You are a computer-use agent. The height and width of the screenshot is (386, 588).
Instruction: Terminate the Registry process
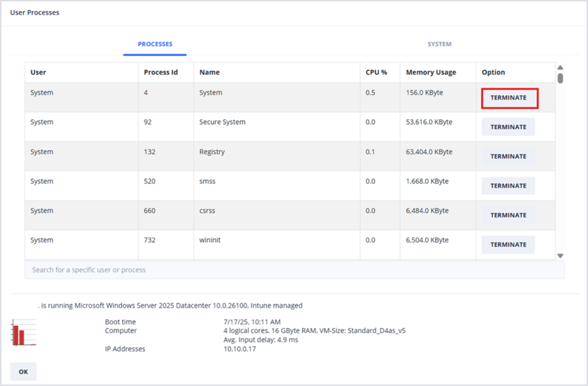tap(508, 156)
